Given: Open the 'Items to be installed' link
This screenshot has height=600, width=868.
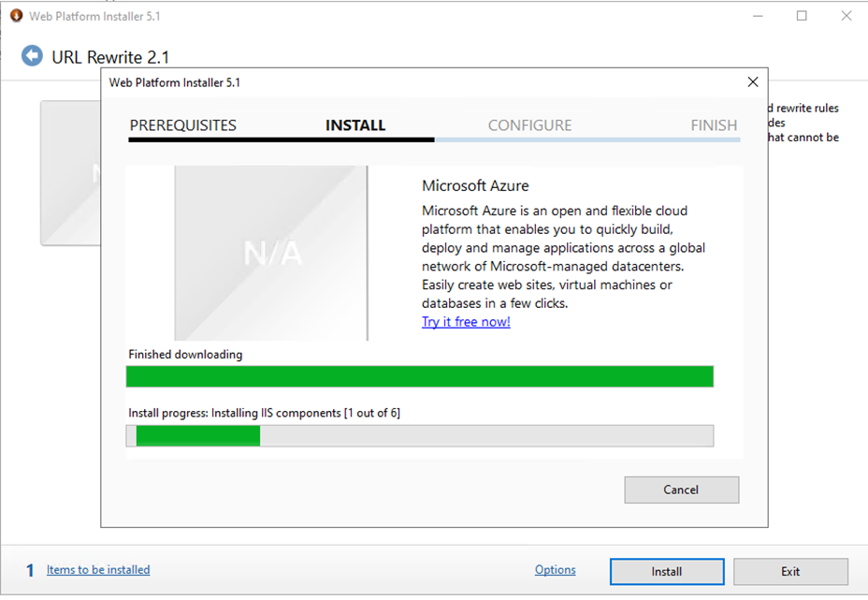Looking at the screenshot, I should (98, 570).
